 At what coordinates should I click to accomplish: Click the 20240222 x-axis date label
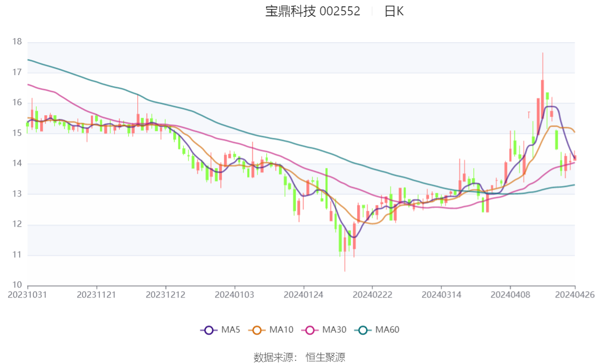point(372,295)
